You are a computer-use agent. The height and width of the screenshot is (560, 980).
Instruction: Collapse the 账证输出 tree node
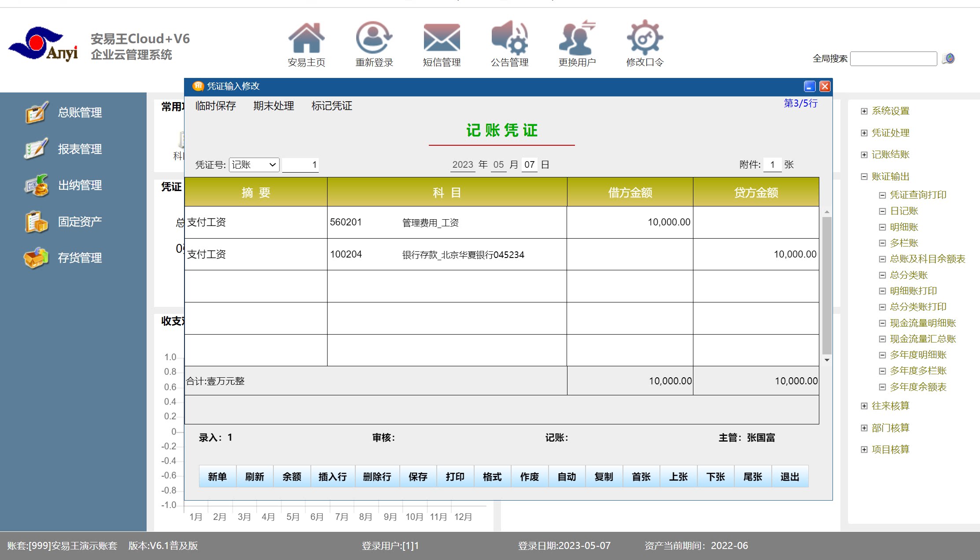point(864,177)
